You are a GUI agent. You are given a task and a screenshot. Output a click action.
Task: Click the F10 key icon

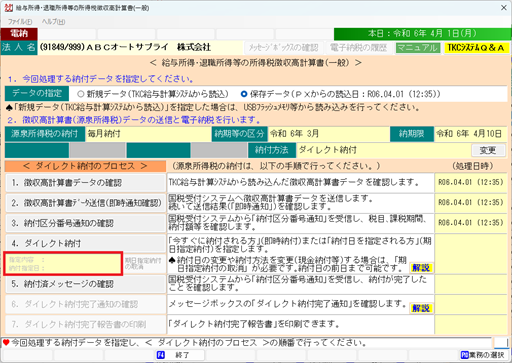pos(464,355)
